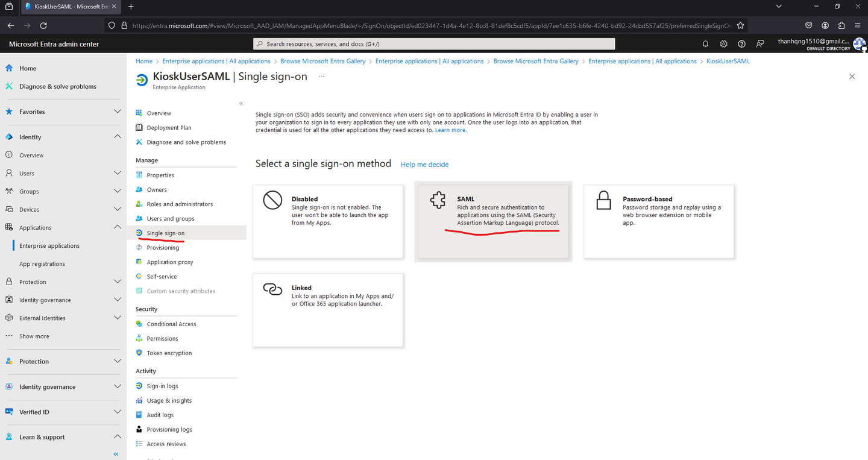868x460 pixels.
Task: Open the settings gear in header
Action: pyautogui.click(x=723, y=44)
